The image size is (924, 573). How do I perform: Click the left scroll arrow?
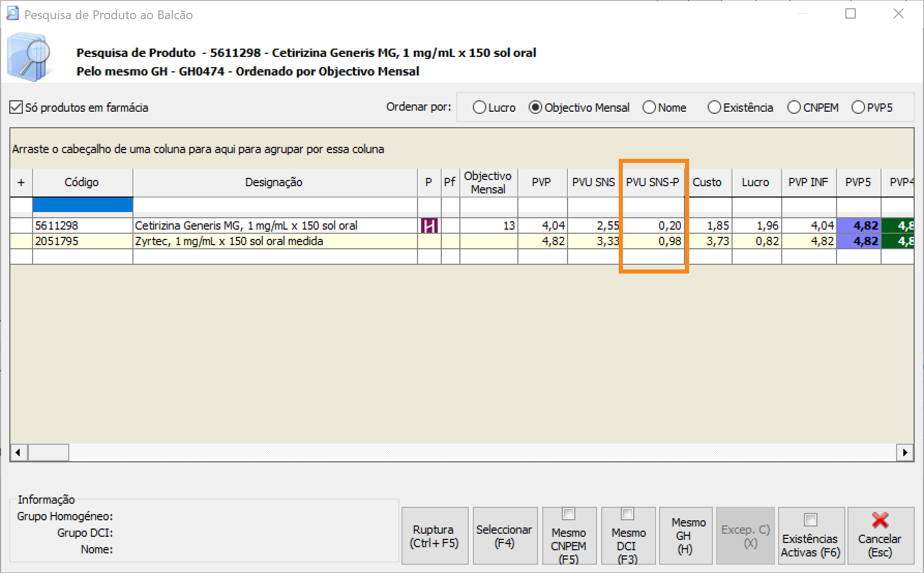(x=18, y=453)
